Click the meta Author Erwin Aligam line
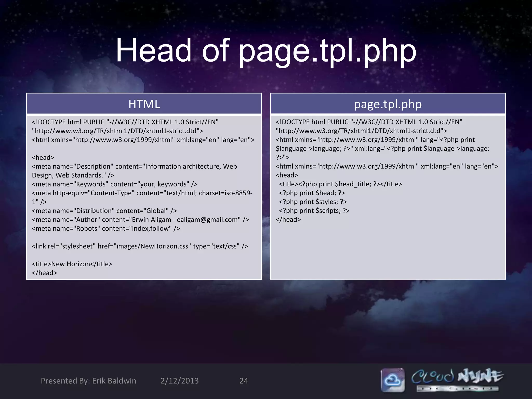The width and height of the screenshot is (532, 399). (x=141, y=220)
